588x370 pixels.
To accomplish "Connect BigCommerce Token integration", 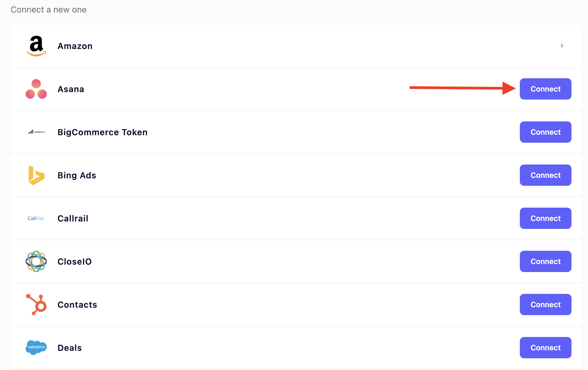I will pos(545,132).
